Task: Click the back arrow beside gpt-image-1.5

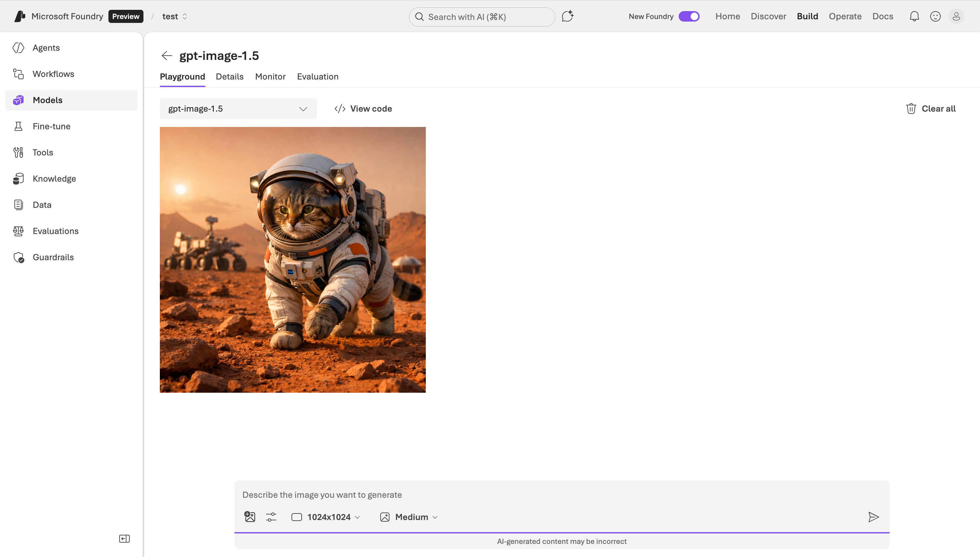Action: click(166, 56)
